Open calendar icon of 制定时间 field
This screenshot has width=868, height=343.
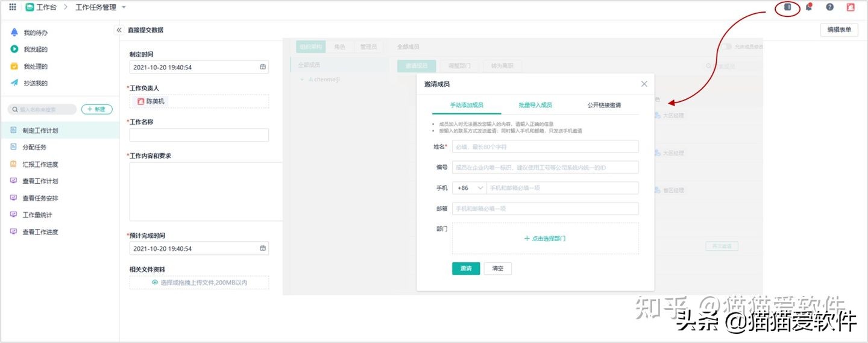[263, 67]
